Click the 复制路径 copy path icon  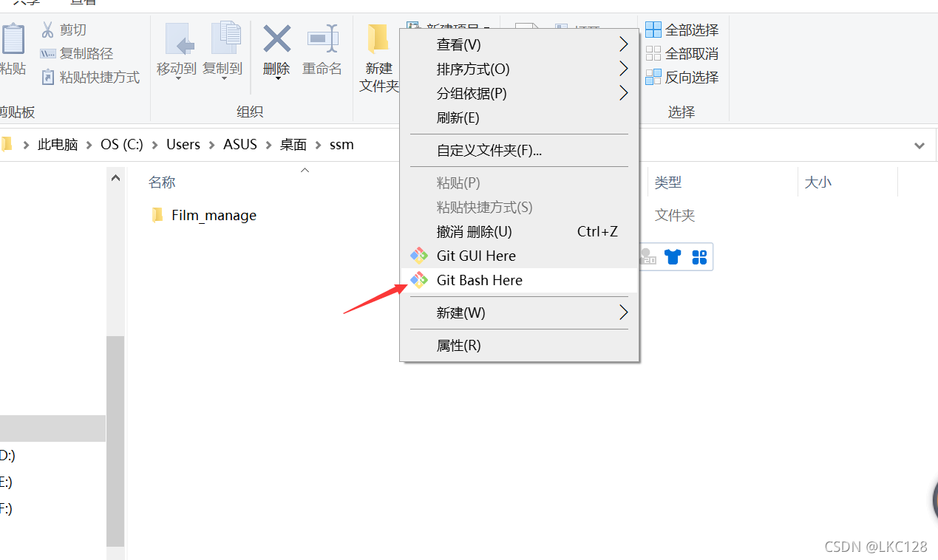click(47, 52)
